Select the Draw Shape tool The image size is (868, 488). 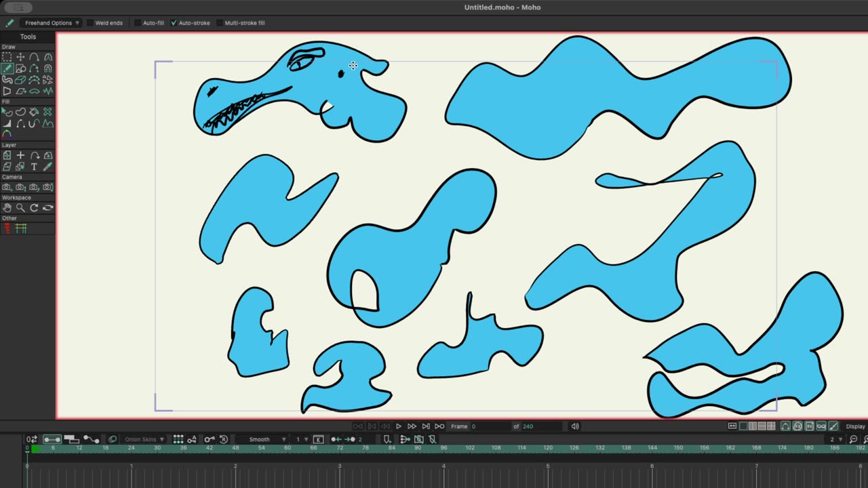pos(20,68)
